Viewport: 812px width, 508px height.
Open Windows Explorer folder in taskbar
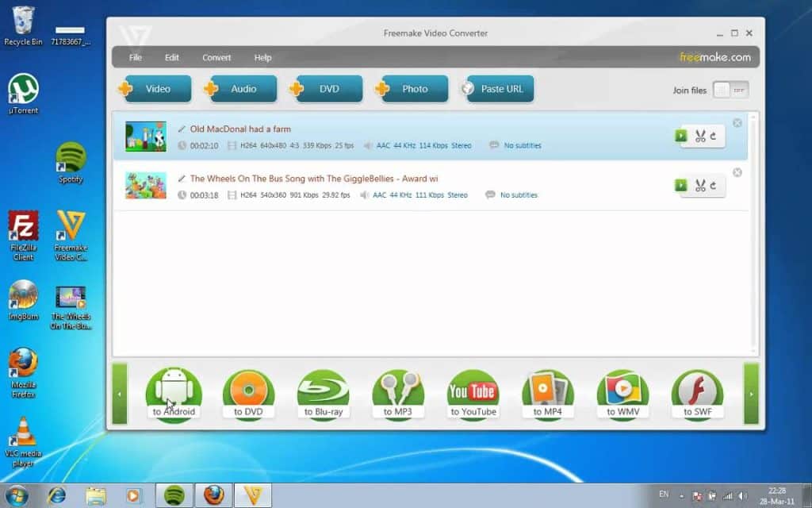96,495
